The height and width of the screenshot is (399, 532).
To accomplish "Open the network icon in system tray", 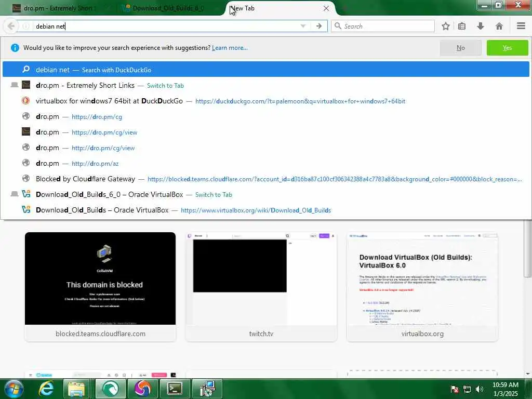I will coord(467,389).
